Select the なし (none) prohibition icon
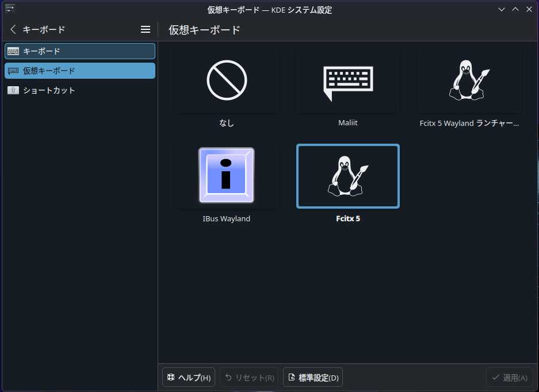539x392 pixels. 227,80
